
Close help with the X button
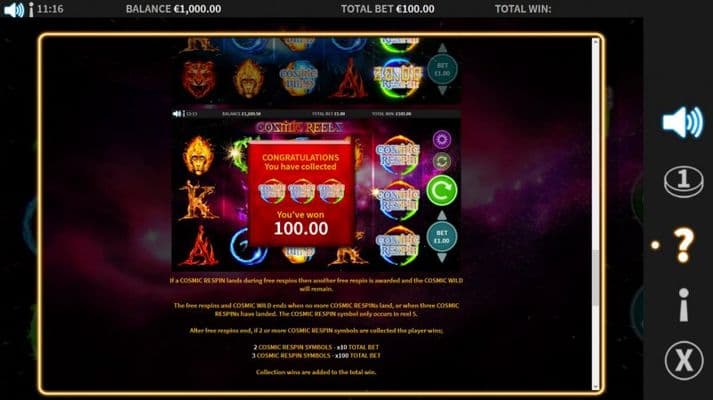683,360
